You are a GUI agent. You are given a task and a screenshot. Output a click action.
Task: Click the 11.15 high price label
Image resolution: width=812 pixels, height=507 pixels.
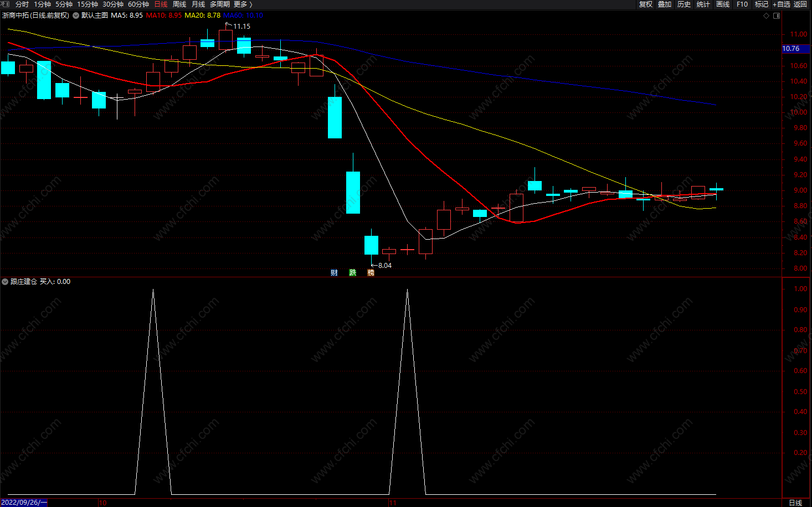click(241, 27)
